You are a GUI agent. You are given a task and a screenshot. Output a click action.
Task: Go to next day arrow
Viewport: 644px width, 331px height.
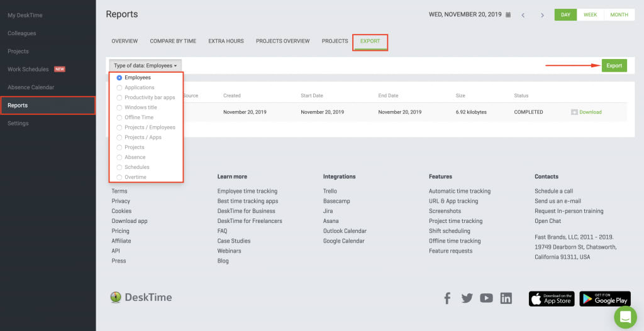click(x=542, y=15)
